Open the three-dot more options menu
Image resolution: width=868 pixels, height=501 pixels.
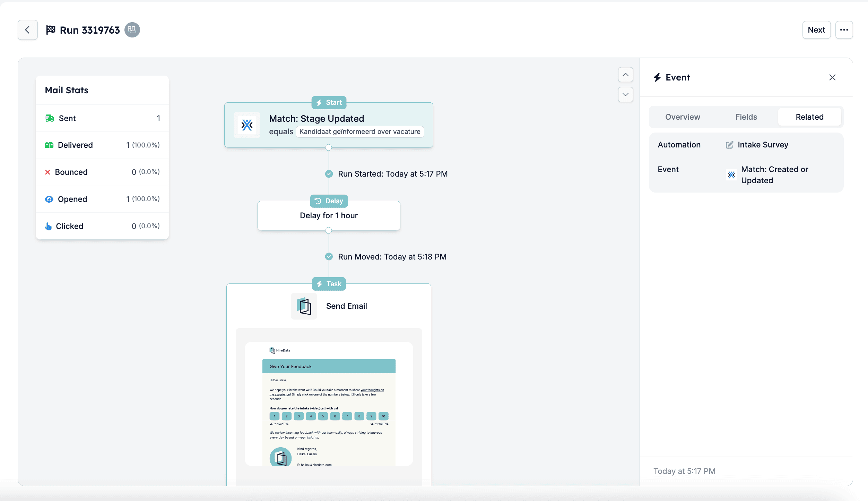tap(844, 30)
